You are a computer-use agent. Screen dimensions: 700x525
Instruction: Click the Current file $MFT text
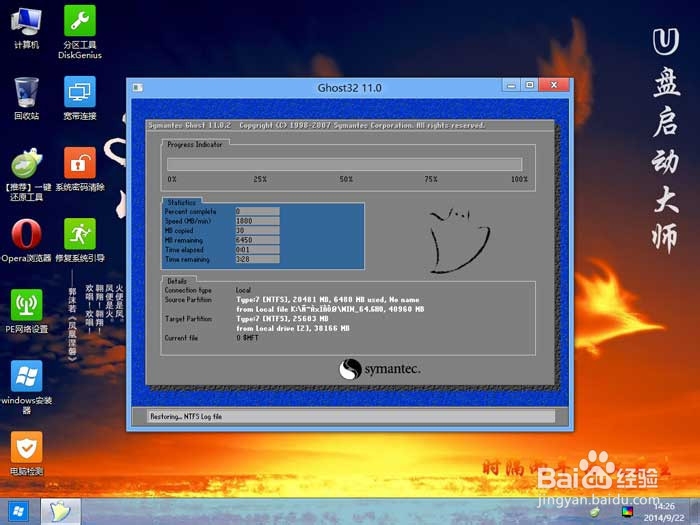coord(247,338)
